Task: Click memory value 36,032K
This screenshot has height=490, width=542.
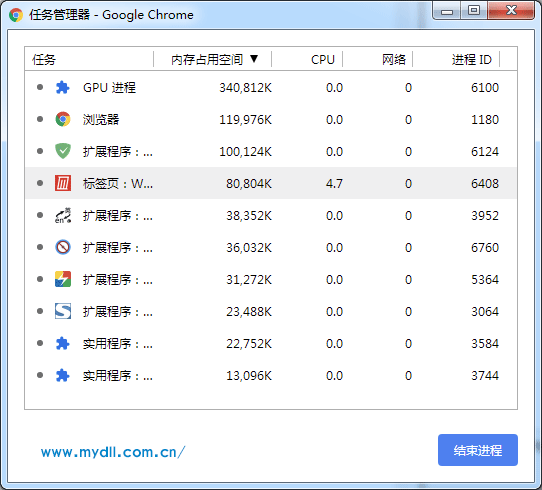Action: 249,247
